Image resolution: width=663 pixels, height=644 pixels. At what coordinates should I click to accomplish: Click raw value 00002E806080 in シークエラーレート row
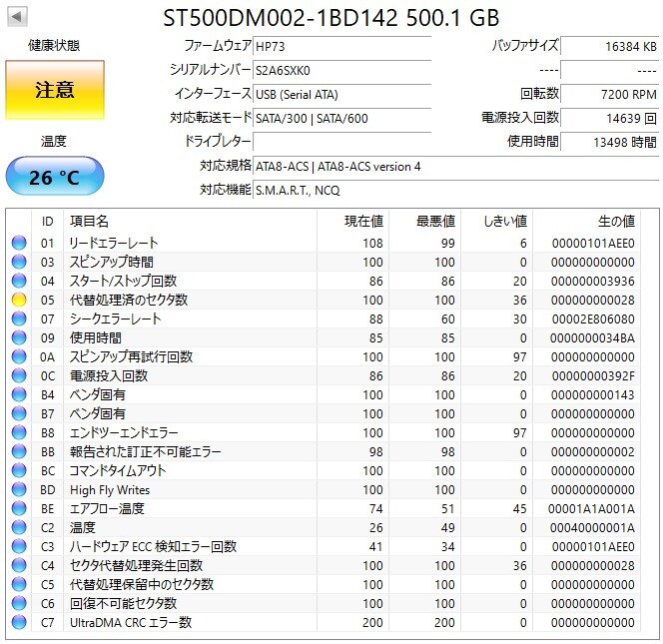(x=593, y=319)
